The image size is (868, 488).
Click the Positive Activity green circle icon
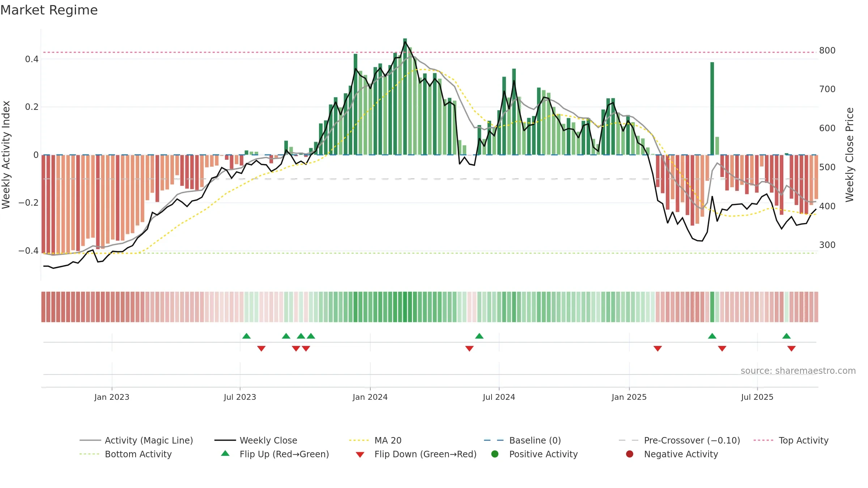pyautogui.click(x=495, y=454)
